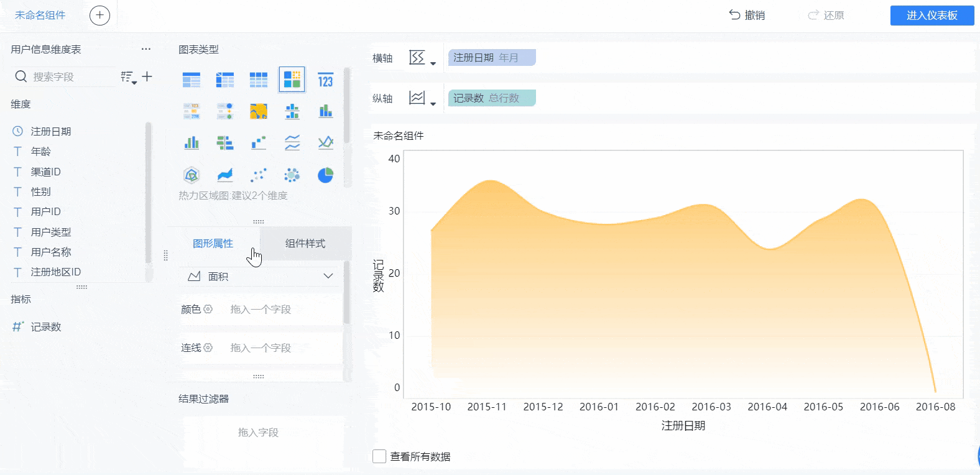Click the 图形属性 panel scrollbar

pos(346,292)
